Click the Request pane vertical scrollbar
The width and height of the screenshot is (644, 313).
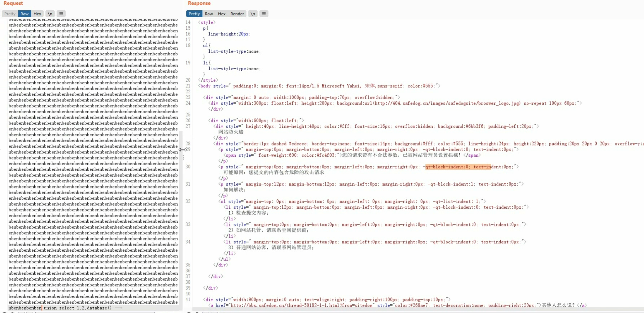(181, 216)
